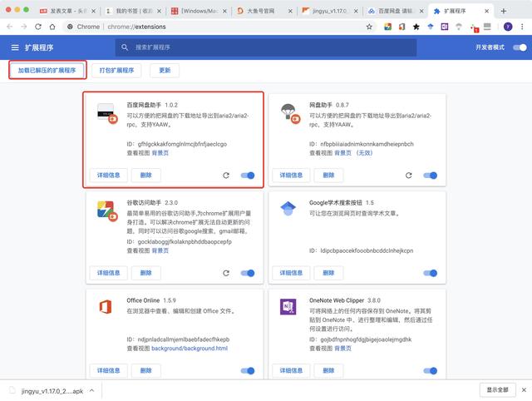Disable the 谷歌访问助手 extension
Viewport: 532px width, 401px height.
tap(248, 273)
